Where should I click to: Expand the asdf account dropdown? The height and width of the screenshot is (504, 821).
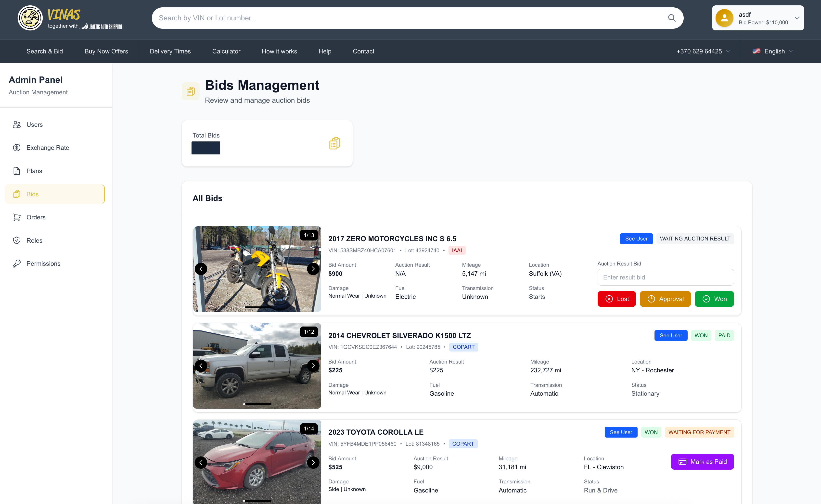point(796,18)
